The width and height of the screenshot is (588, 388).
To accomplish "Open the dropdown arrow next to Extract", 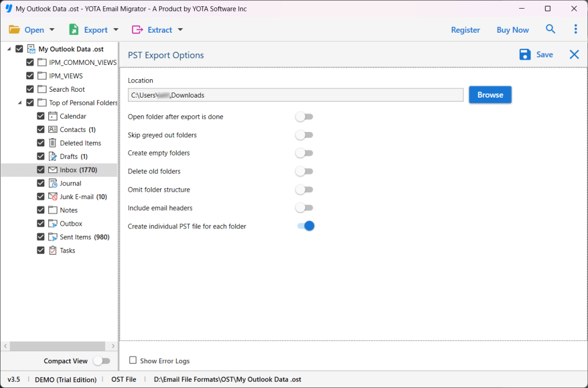I will coord(180,30).
